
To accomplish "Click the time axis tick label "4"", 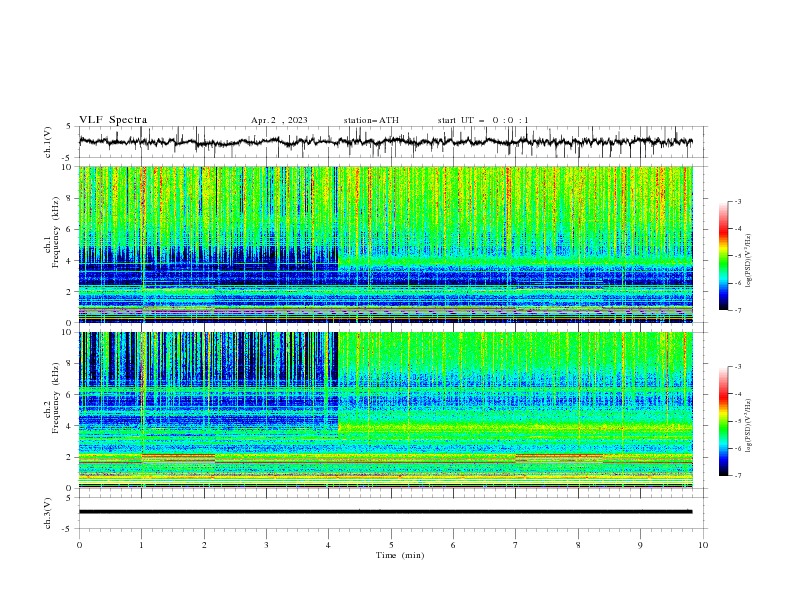I will pos(328,545).
